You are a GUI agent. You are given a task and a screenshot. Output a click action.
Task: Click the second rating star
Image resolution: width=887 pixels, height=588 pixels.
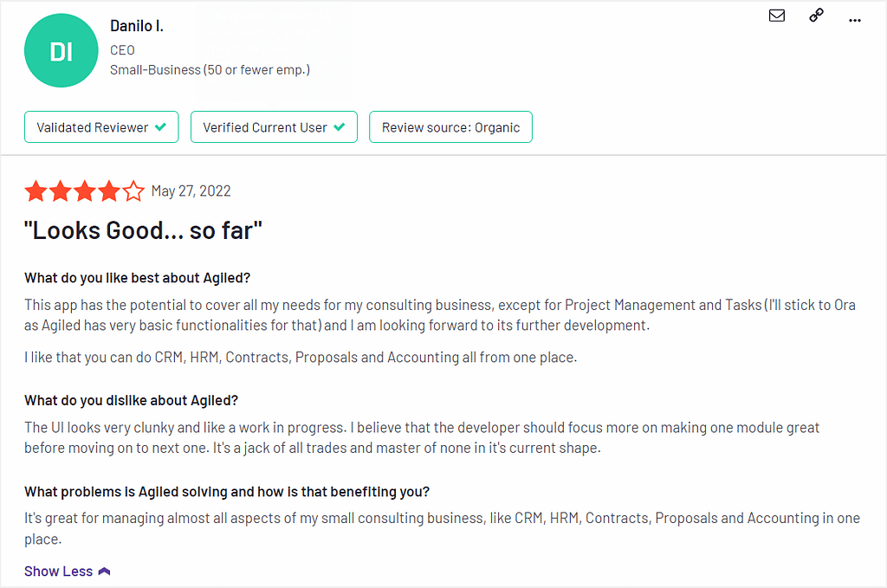pos(61,191)
